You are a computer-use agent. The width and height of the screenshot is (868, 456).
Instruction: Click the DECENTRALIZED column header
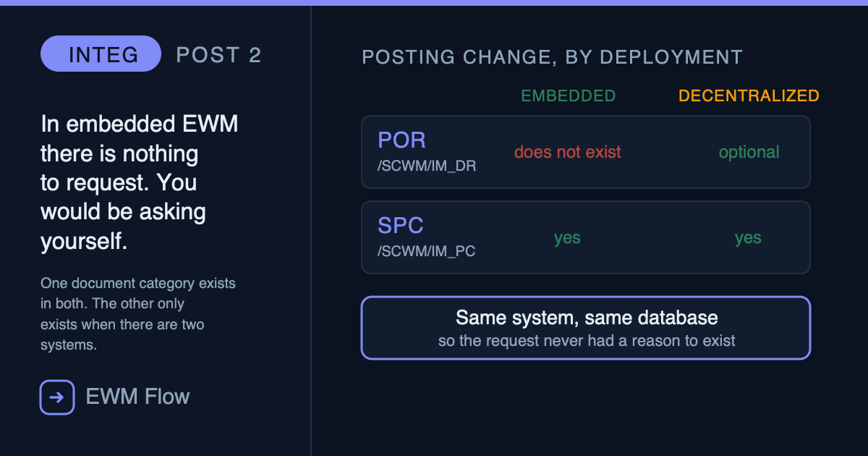pos(749,96)
